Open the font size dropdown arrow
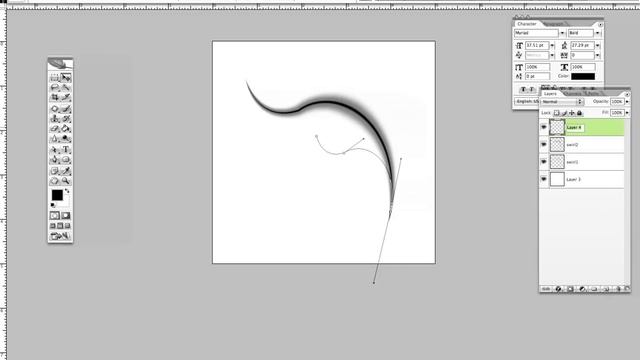 552,45
